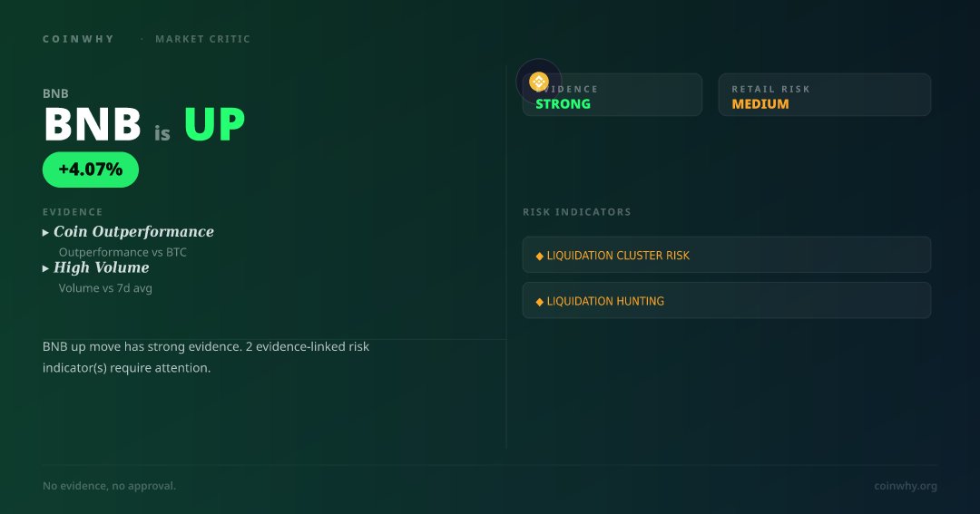Click the RISK INDICATORS heading
The image size is (980, 514).
pyautogui.click(x=577, y=212)
